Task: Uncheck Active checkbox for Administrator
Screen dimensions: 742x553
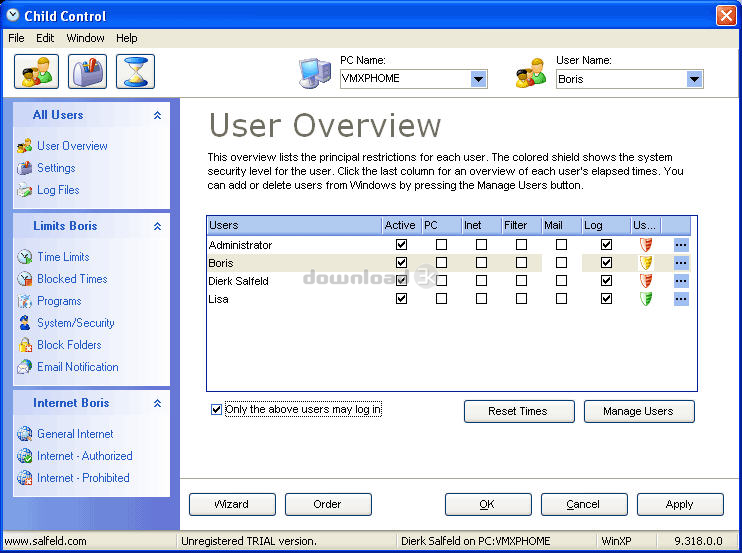Action: 402,245
